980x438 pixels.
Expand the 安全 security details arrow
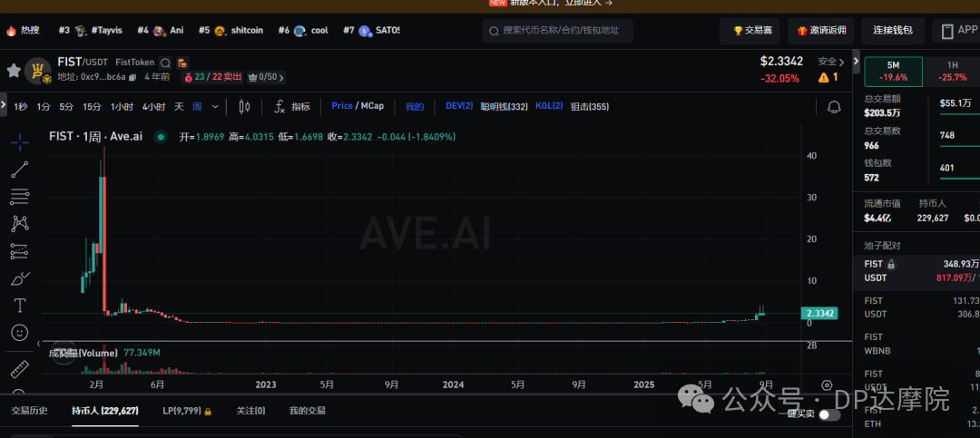click(842, 62)
